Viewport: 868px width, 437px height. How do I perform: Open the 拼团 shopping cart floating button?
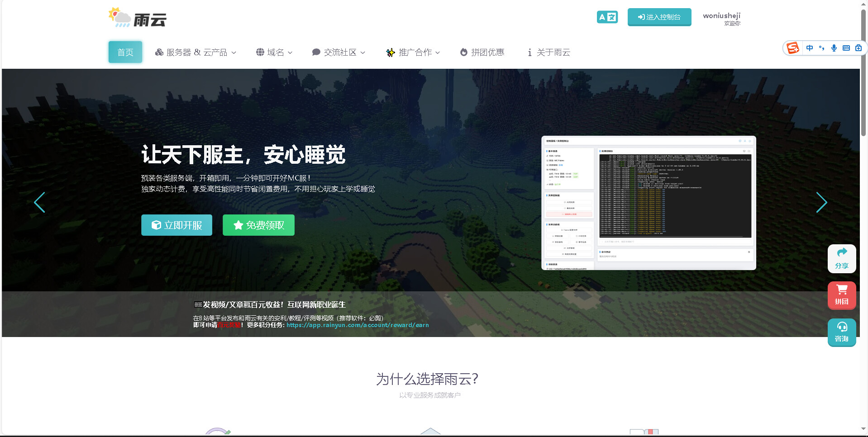point(841,295)
